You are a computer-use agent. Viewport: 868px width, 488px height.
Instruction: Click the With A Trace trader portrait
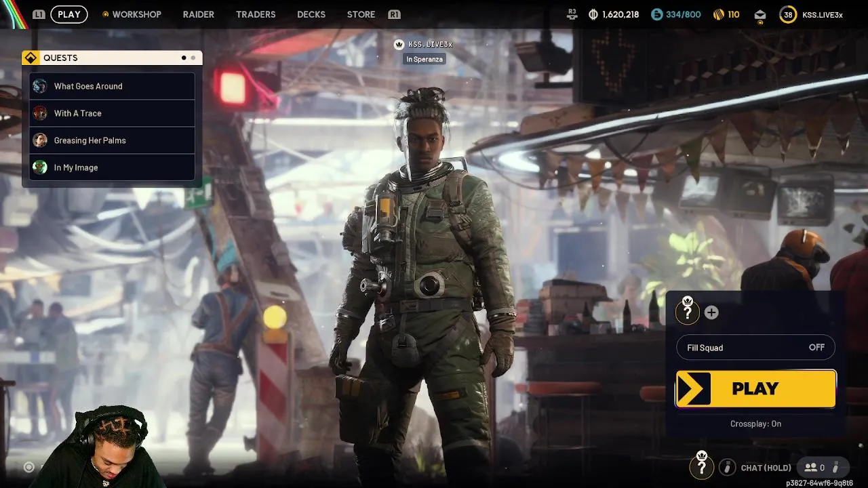tap(40, 113)
